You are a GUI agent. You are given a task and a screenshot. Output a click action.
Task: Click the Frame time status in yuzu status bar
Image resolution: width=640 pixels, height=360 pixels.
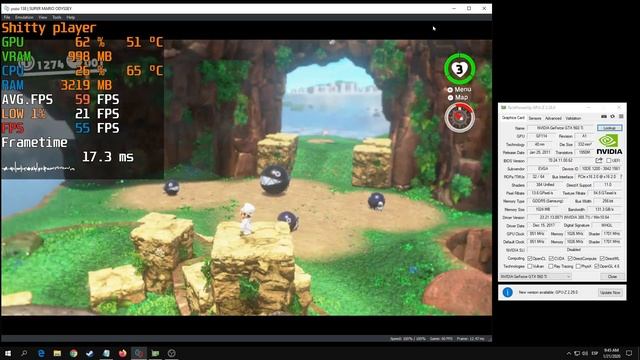tap(471, 339)
